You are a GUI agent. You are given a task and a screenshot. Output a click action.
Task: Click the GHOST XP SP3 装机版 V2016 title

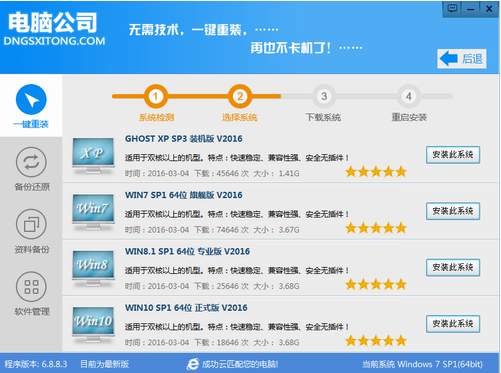point(184,139)
